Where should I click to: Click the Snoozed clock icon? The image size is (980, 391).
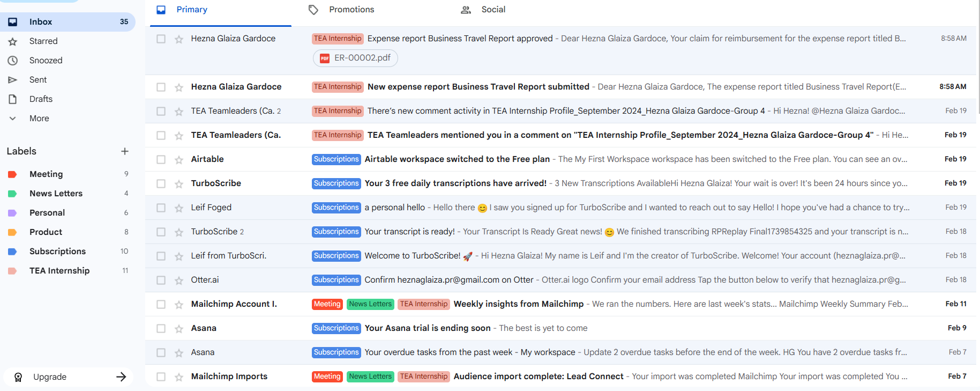click(x=13, y=61)
